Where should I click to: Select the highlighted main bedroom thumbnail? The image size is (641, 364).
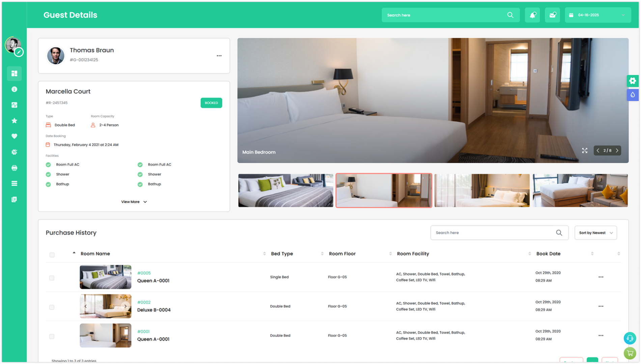coord(384,191)
